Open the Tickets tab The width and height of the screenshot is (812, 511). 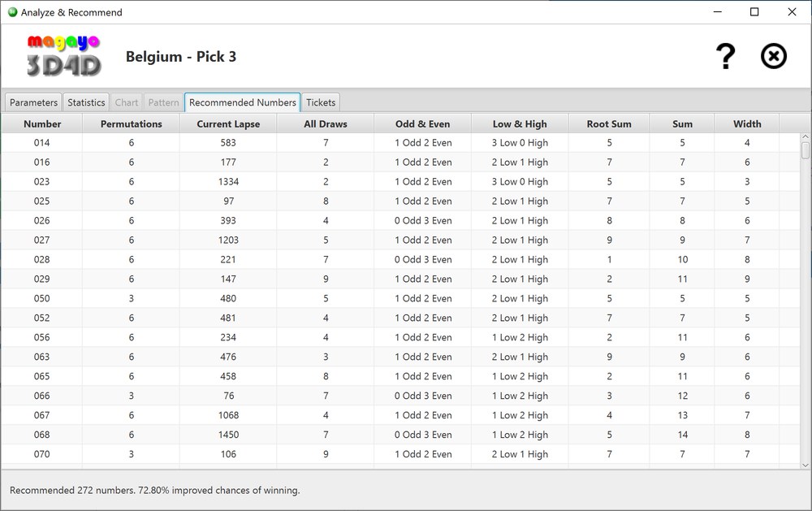point(321,102)
